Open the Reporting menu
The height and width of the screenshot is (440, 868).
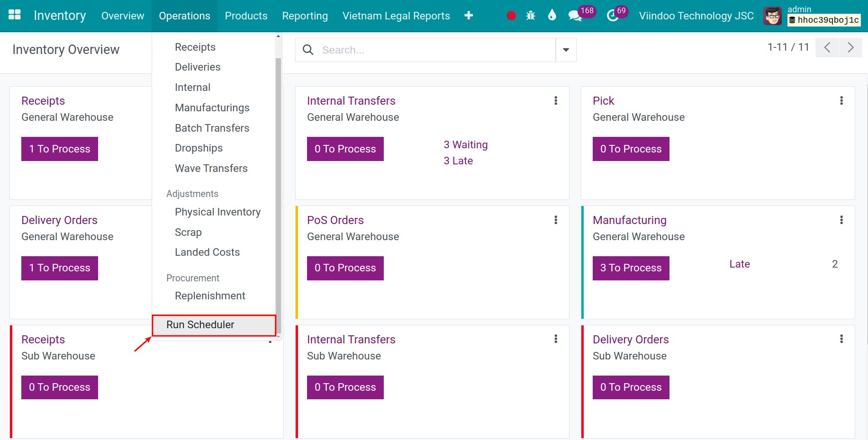pos(305,16)
